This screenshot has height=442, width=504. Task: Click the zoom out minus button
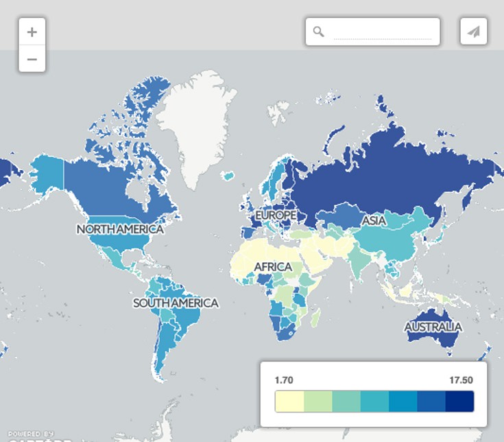(x=32, y=59)
